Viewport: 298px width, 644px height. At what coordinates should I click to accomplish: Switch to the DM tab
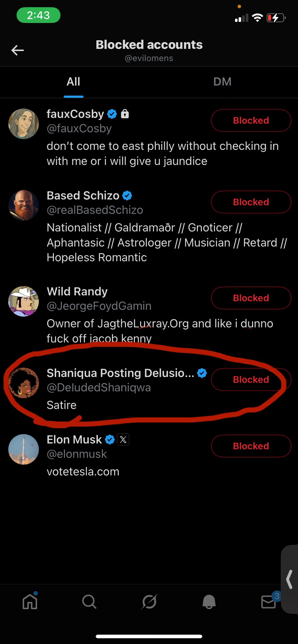(222, 82)
